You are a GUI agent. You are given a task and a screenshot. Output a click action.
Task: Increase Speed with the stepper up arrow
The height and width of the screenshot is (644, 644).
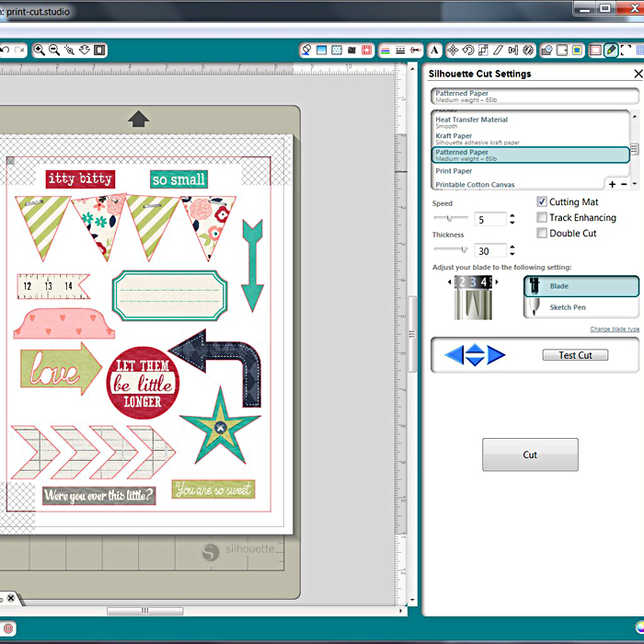(512, 215)
